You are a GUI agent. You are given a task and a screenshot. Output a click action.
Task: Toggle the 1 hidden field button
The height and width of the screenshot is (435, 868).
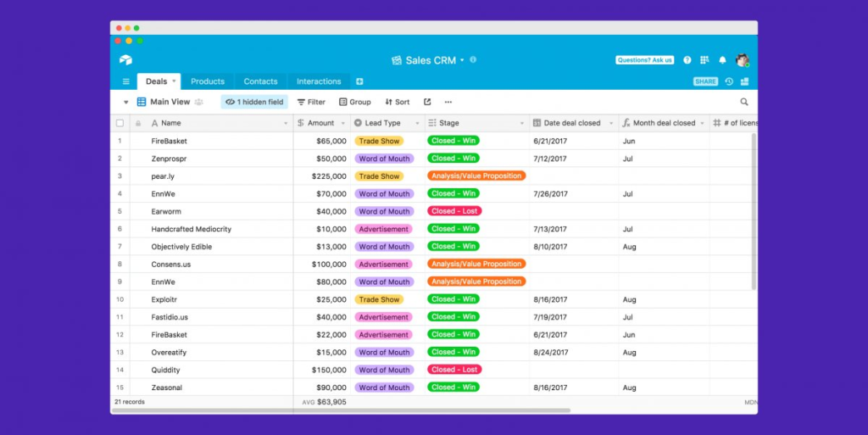point(254,102)
